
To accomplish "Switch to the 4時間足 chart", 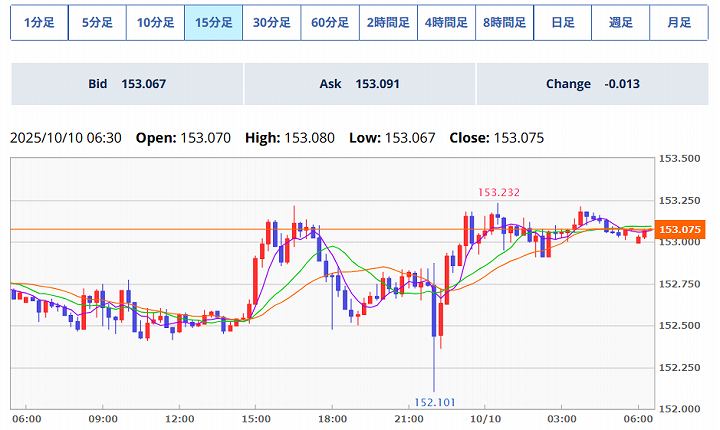I will [x=446, y=22].
